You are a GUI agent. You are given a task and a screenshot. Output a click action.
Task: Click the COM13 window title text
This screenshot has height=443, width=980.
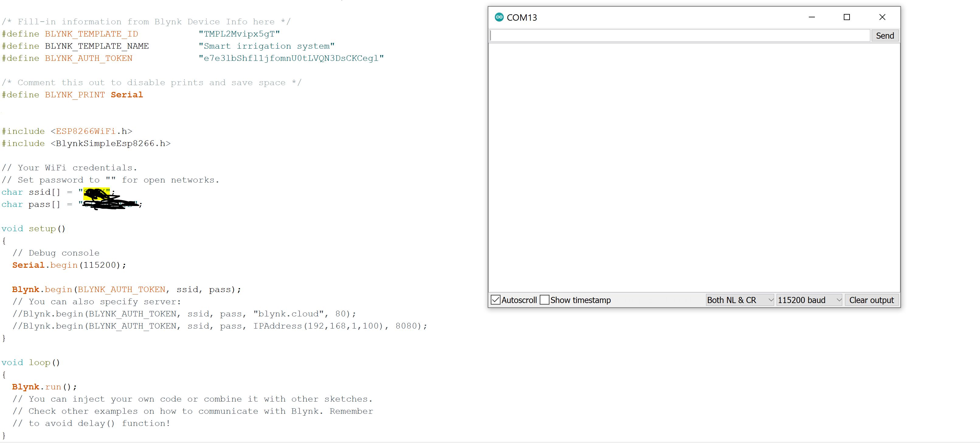[x=521, y=18]
